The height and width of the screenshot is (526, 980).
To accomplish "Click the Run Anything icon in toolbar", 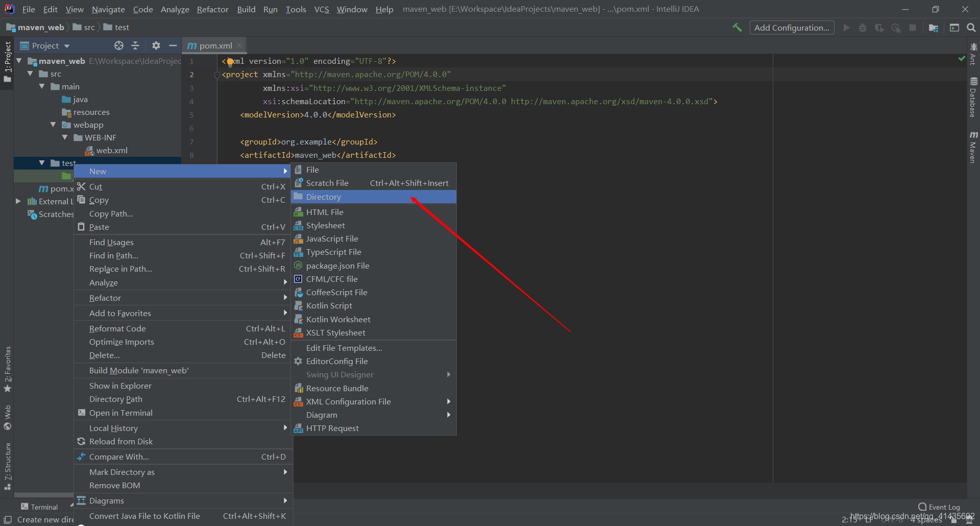I will [x=954, y=28].
